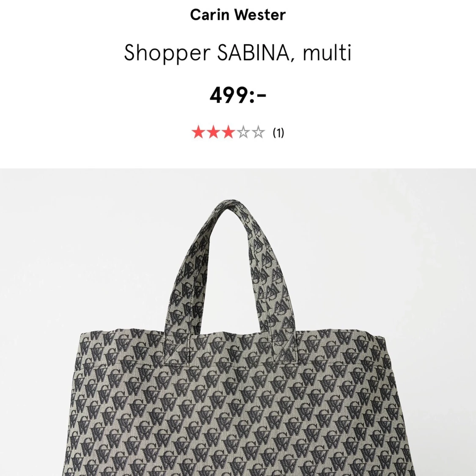Click the Shopper SABINA, multi product title
Viewport: 476px width, 476px height.
click(x=238, y=52)
